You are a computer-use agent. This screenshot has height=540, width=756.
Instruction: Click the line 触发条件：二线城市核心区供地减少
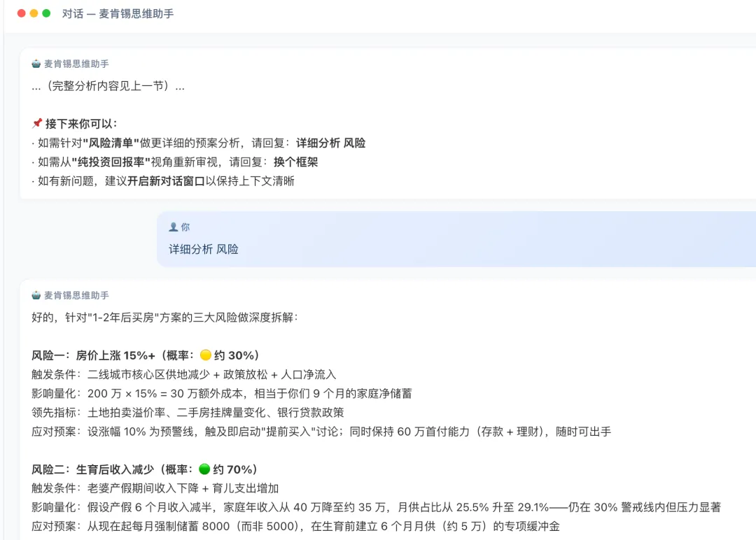[184, 374]
